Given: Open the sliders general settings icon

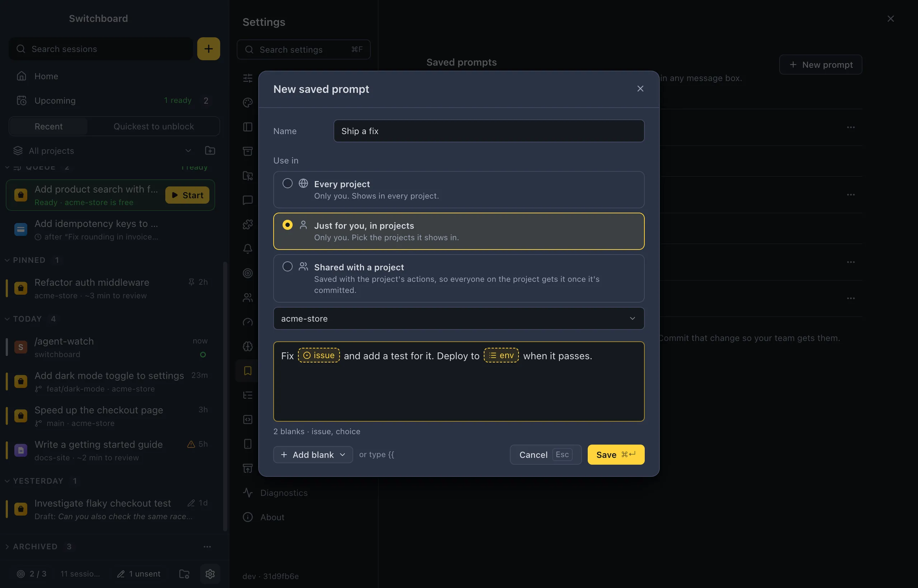Looking at the screenshot, I should (248, 78).
